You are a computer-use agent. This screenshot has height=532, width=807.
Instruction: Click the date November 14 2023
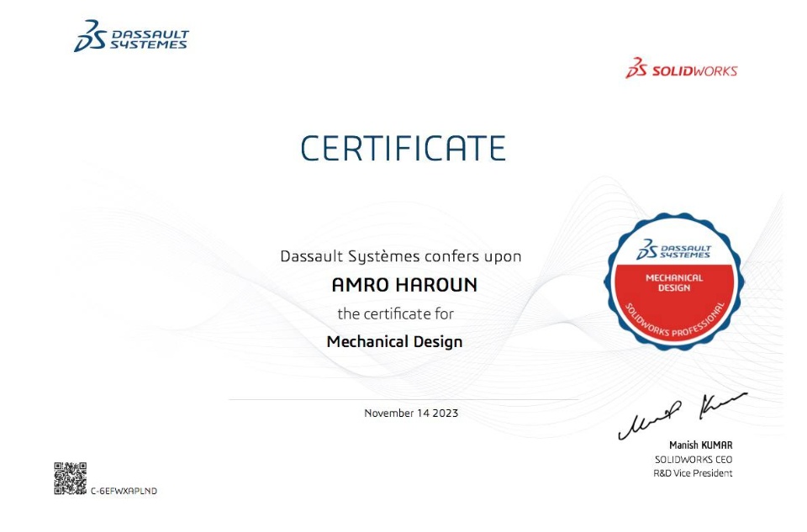click(411, 413)
